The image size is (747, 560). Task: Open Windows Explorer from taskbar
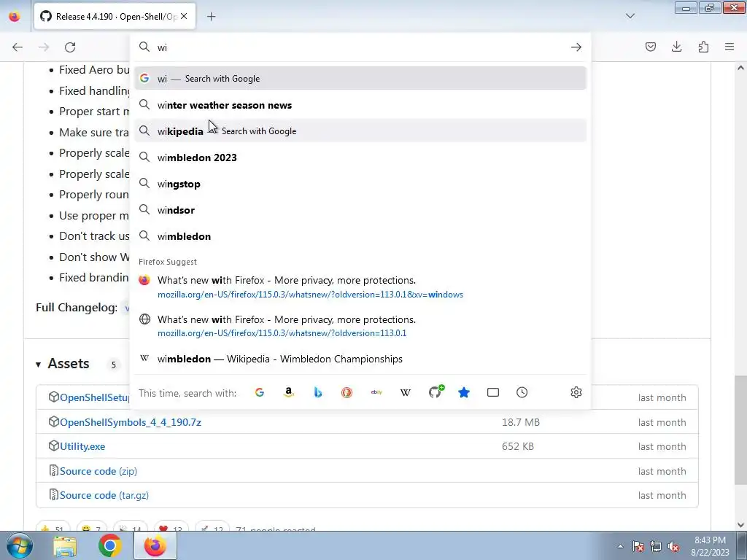point(65,546)
